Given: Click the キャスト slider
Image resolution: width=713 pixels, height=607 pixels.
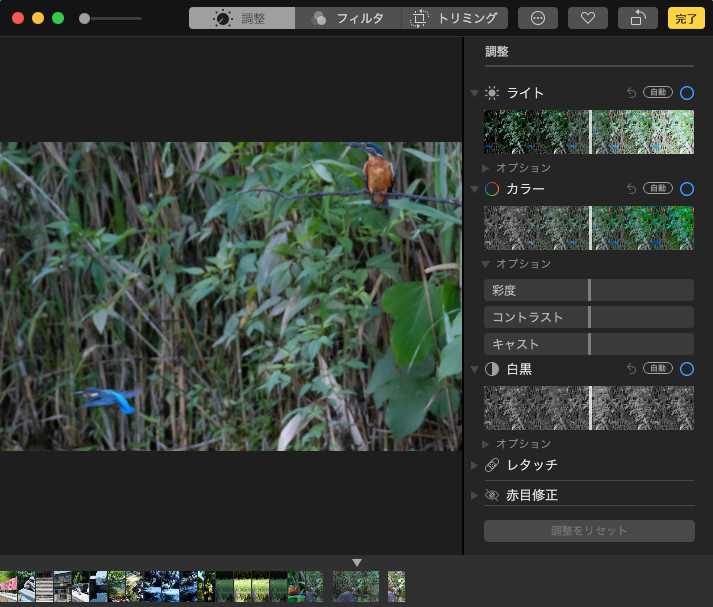Looking at the screenshot, I should coord(589,344).
